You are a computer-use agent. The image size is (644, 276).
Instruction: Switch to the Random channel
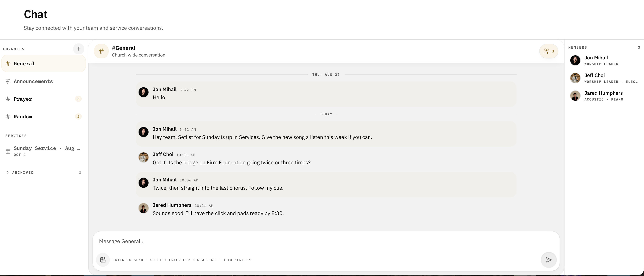coord(44,116)
